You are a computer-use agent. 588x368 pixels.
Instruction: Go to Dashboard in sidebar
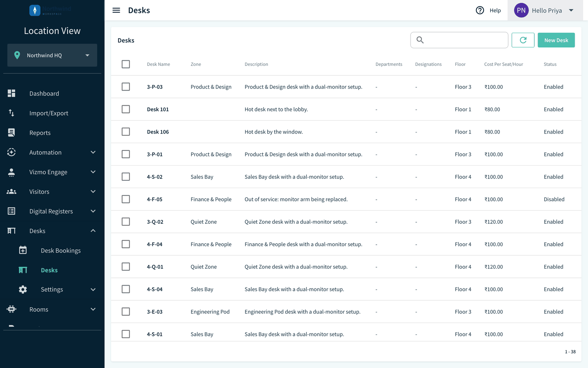point(44,93)
